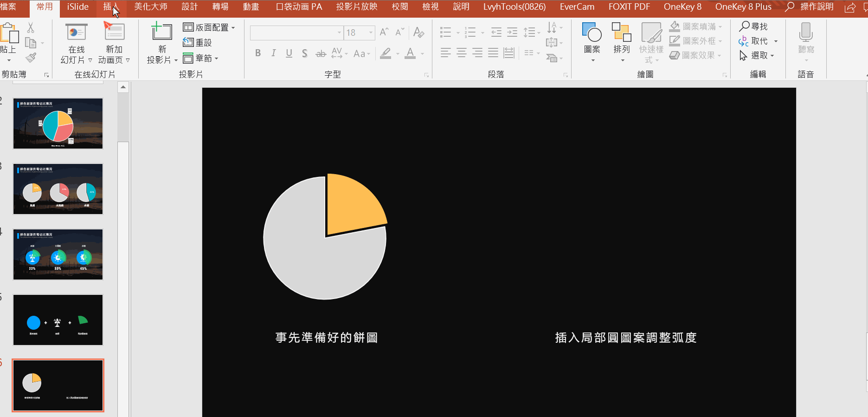Open the Shapes (圖案) gallery
This screenshot has width=868, height=417.
point(592,33)
